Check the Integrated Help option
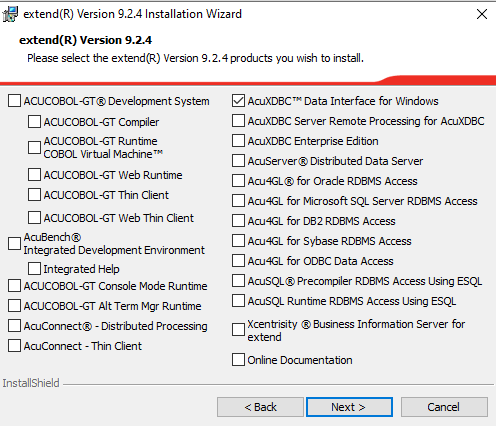Viewport: 496px width, 426px height. point(34,269)
